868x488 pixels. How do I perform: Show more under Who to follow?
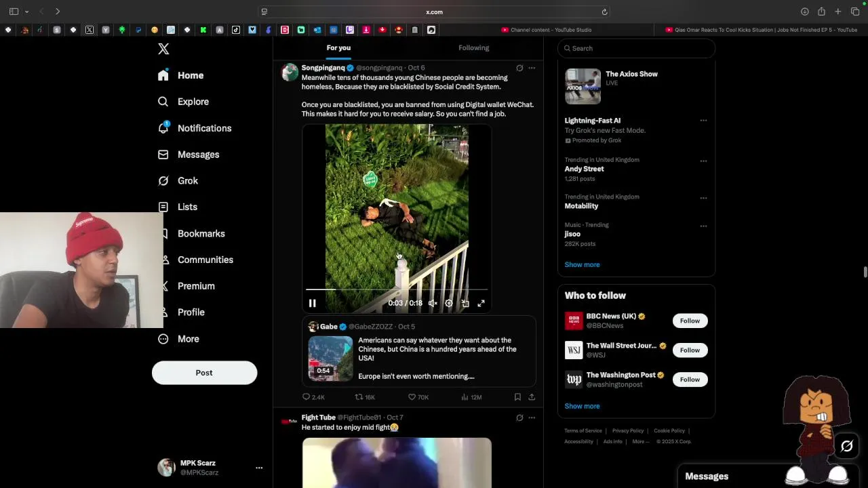(x=582, y=406)
